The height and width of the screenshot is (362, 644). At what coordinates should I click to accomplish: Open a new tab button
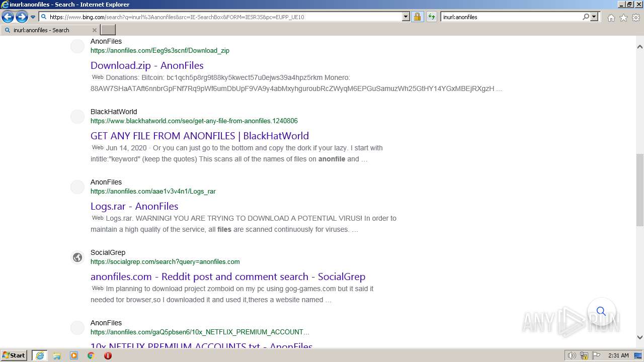[108, 30]
